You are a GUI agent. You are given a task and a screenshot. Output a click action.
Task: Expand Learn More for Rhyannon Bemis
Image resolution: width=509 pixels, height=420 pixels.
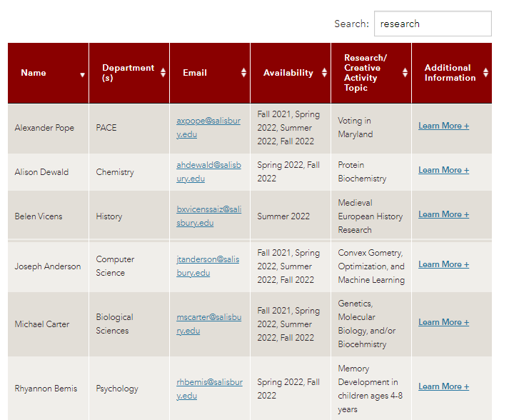(x=443, y=386)
